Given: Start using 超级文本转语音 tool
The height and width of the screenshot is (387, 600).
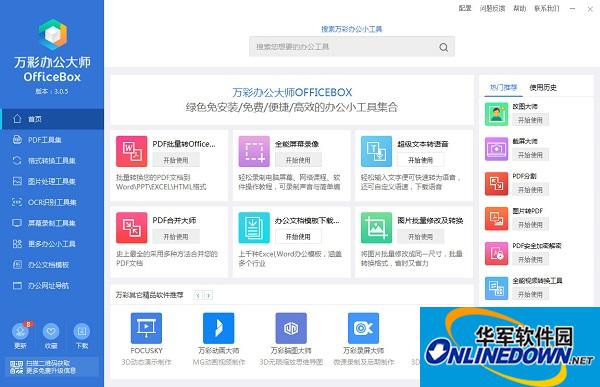Looking at the screenshot, I should tap(421, 160).
